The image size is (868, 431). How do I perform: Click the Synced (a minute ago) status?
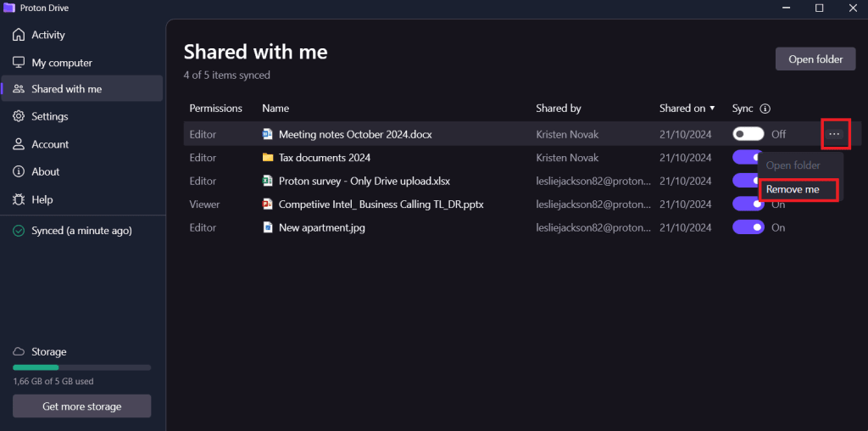(81, 231)
